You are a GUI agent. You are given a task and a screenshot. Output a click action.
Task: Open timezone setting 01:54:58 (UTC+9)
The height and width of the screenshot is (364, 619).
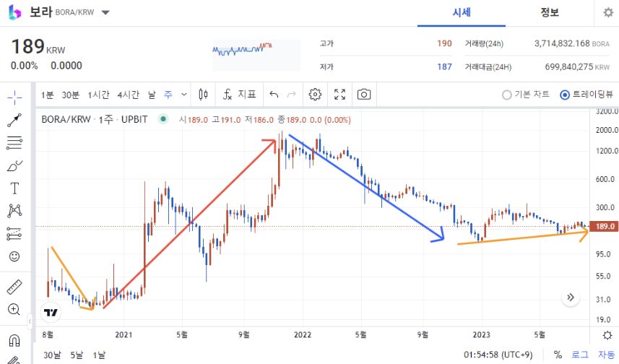coord(498,355)
